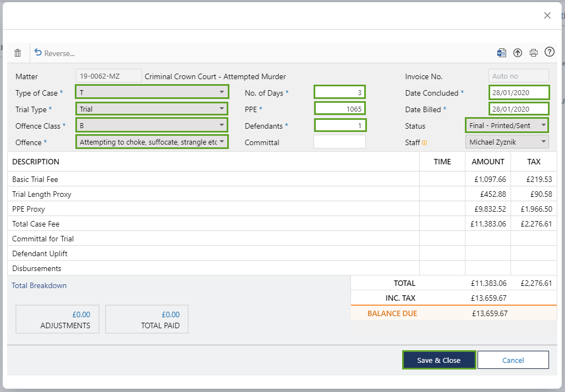Open the Type of Case dropdown

[x=152, y=92]
